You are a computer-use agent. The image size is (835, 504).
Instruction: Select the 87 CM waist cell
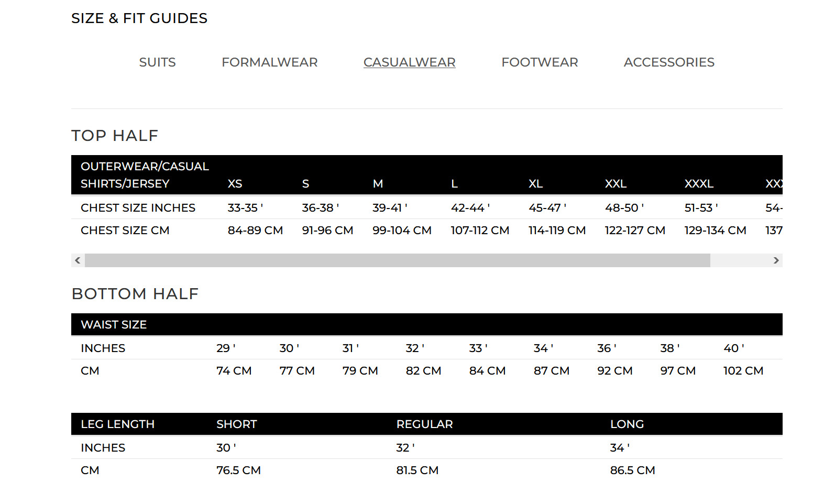click(551, 371)
